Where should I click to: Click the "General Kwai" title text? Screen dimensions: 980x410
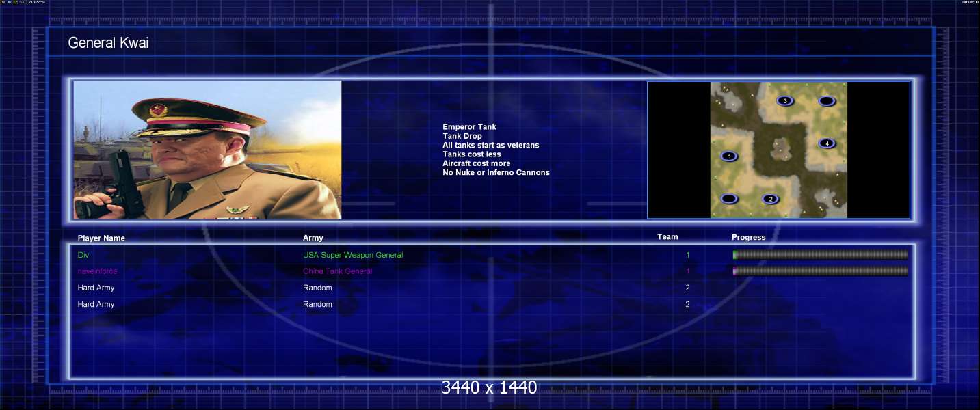click(108, 43)
